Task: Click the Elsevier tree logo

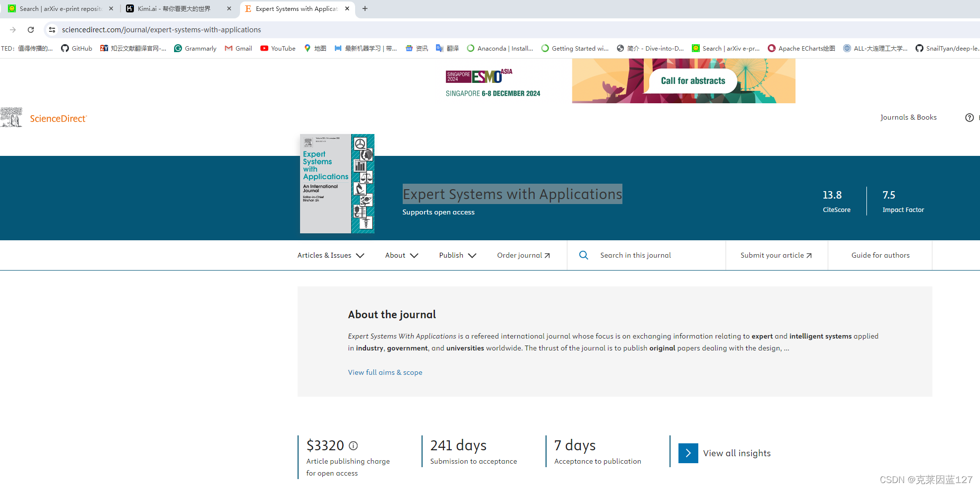Action: (x=11, y=117)
